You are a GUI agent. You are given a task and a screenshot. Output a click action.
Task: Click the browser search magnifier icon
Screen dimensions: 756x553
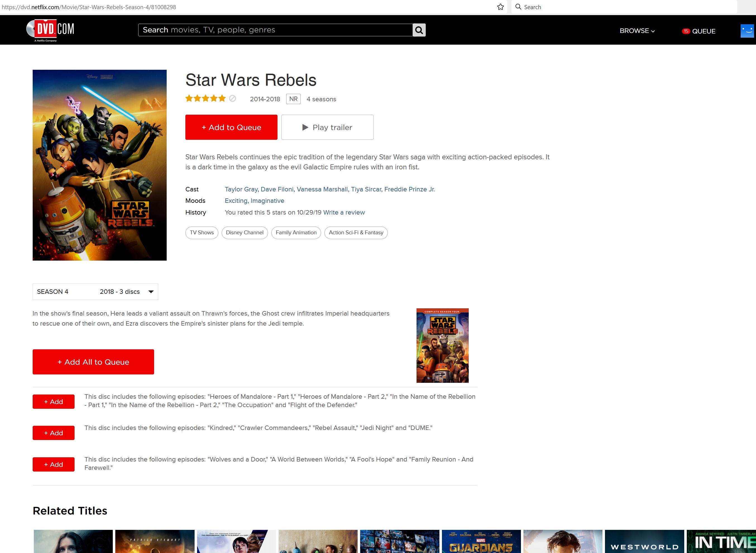(x=518, y=7)
